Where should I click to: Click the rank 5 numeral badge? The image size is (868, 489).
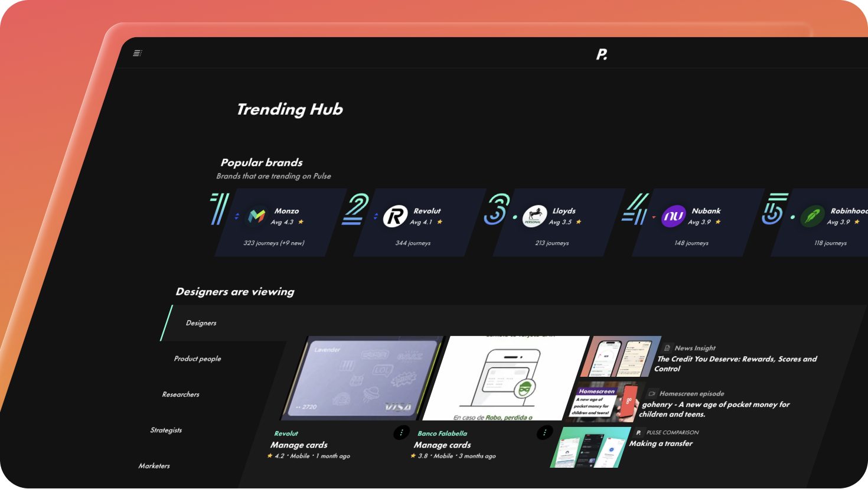(775, 208)
